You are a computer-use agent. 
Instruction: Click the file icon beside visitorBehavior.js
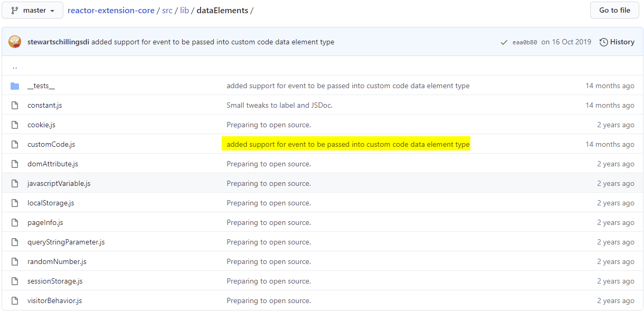(x=15, y=301)
